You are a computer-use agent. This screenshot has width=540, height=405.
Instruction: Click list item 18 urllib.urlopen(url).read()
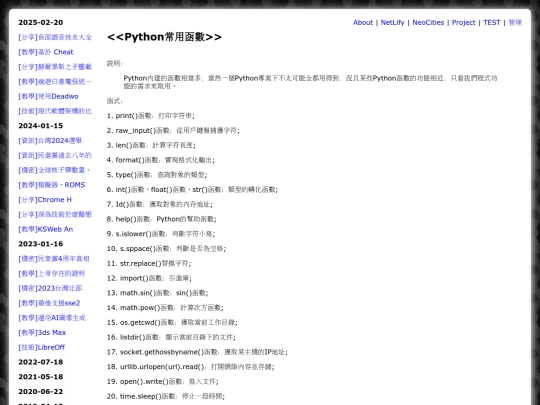click(190, 367)
